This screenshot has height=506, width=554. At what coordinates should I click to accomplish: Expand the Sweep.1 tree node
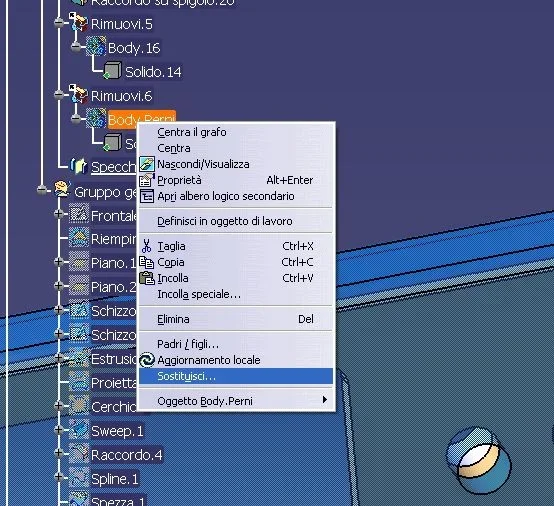click(59, 430)
